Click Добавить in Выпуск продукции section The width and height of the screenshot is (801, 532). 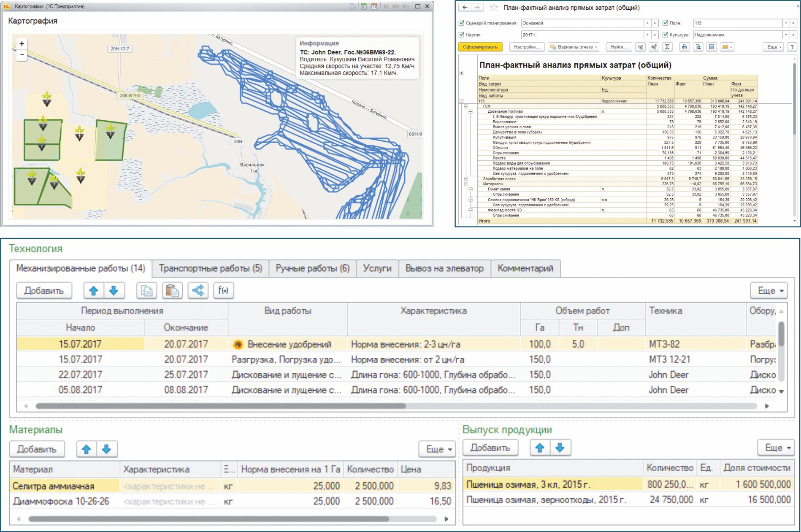click(490, 448)
